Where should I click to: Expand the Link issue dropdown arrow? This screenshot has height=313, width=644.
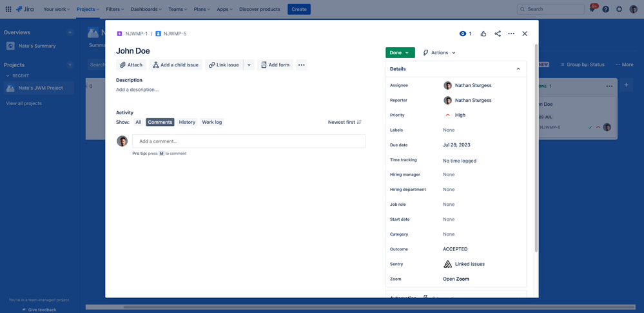(249, 65)
